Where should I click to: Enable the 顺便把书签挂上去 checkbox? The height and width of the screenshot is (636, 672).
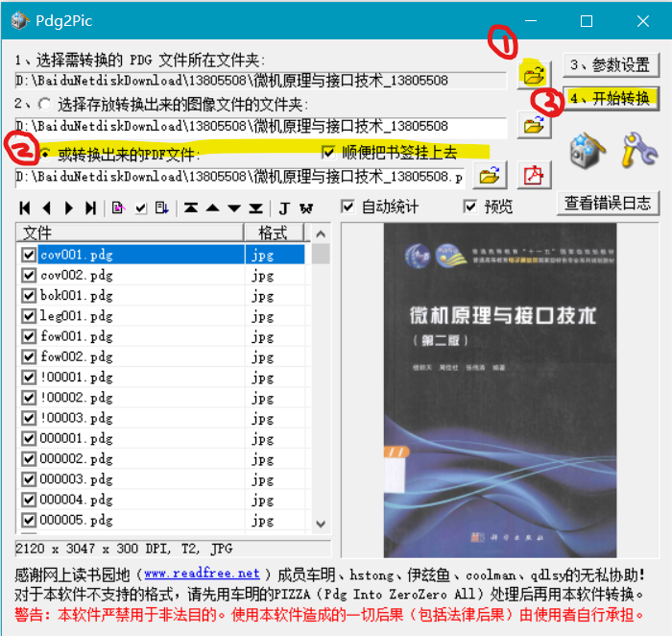click(329, 151)
